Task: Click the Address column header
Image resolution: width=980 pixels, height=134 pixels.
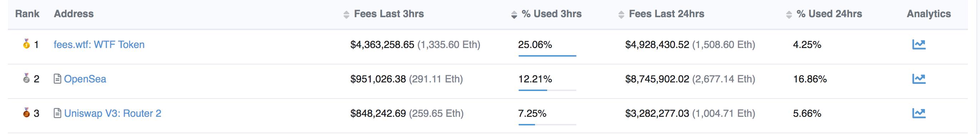Action: coord(74,14)
